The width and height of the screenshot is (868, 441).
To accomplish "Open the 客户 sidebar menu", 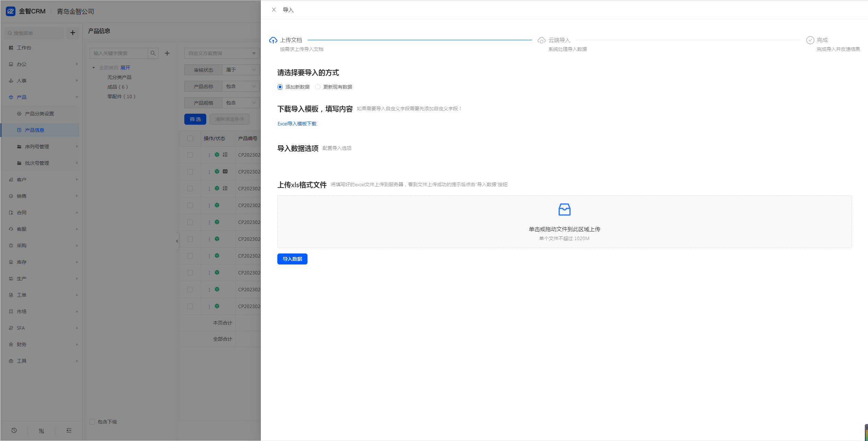I will click(22, 180).
